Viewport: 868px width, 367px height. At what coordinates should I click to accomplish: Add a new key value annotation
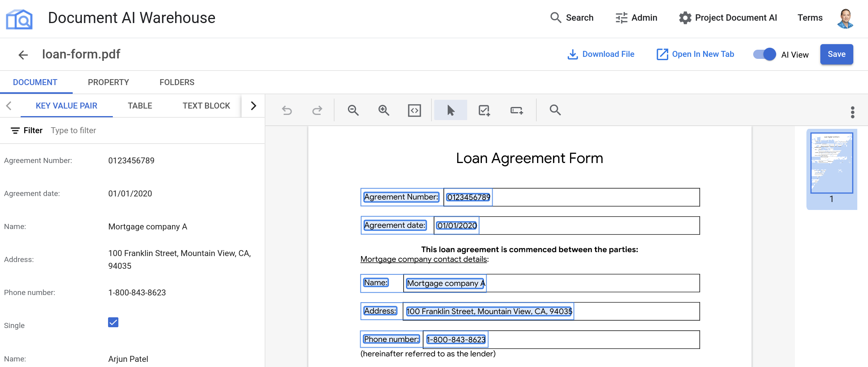[x=516, y=110]
